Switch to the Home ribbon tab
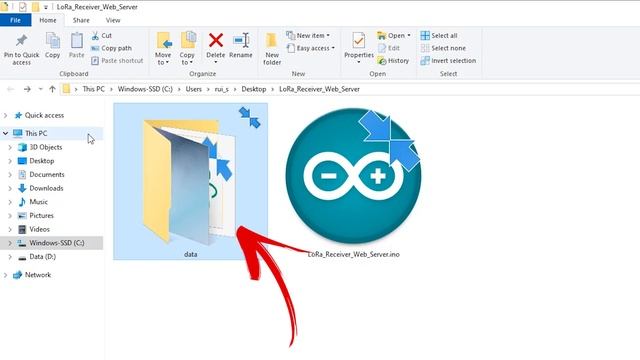This screenshot has width=640, height=360. point(48,20)
